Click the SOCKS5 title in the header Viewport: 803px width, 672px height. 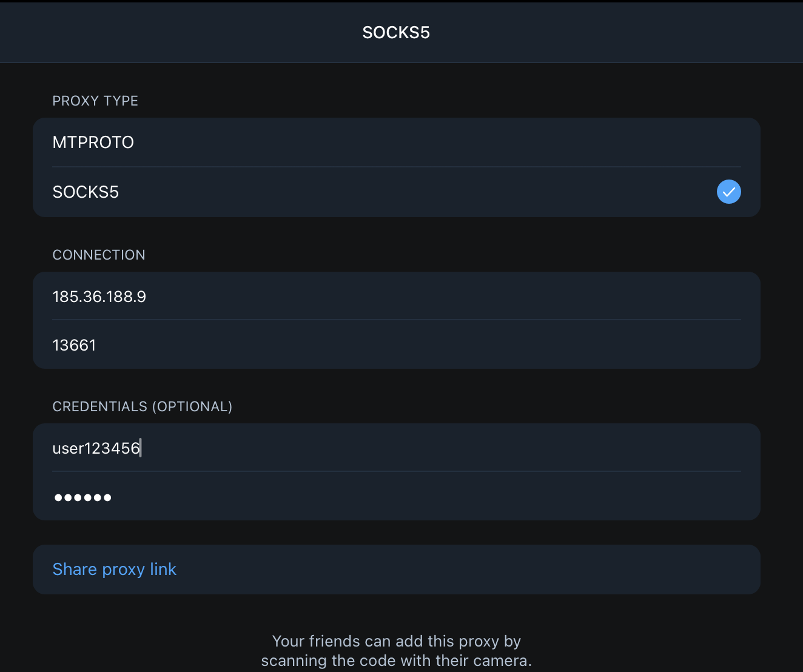click(396, 33)
